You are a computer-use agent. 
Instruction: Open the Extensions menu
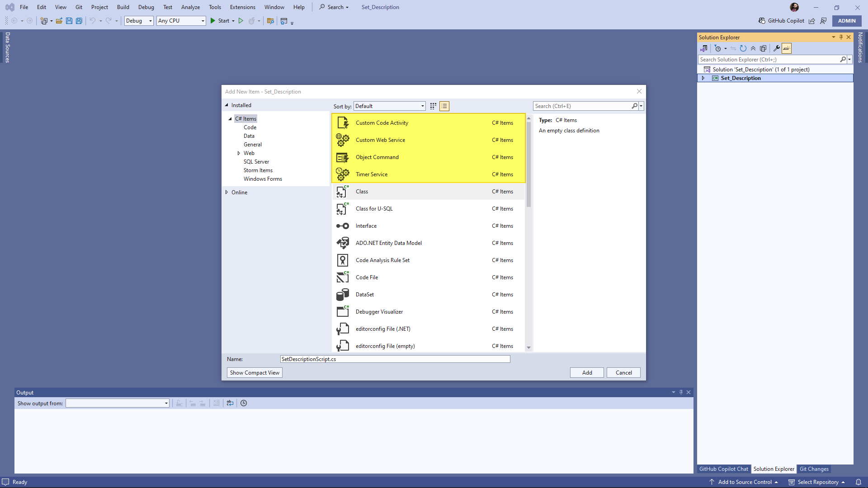pos(242,7)
